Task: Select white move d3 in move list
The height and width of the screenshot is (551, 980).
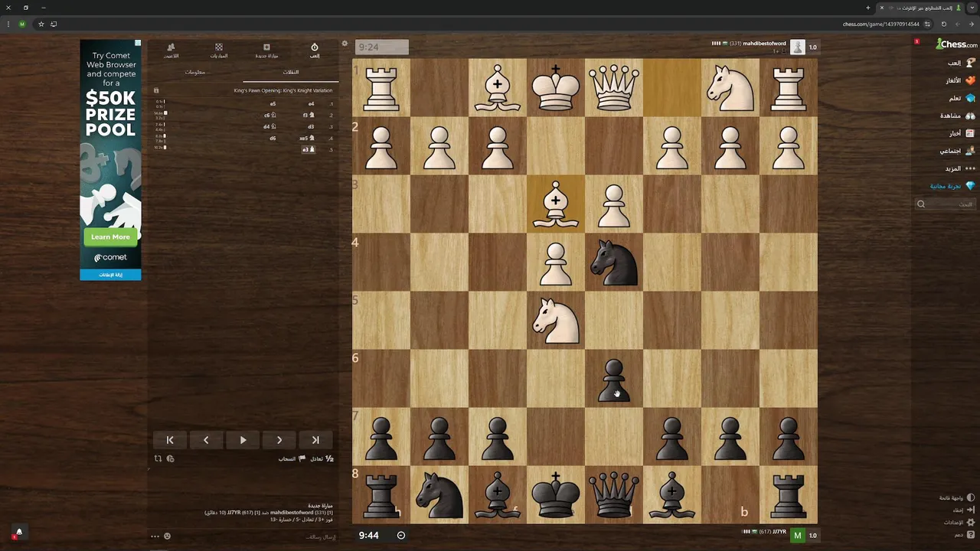Action: click(311, 126)
